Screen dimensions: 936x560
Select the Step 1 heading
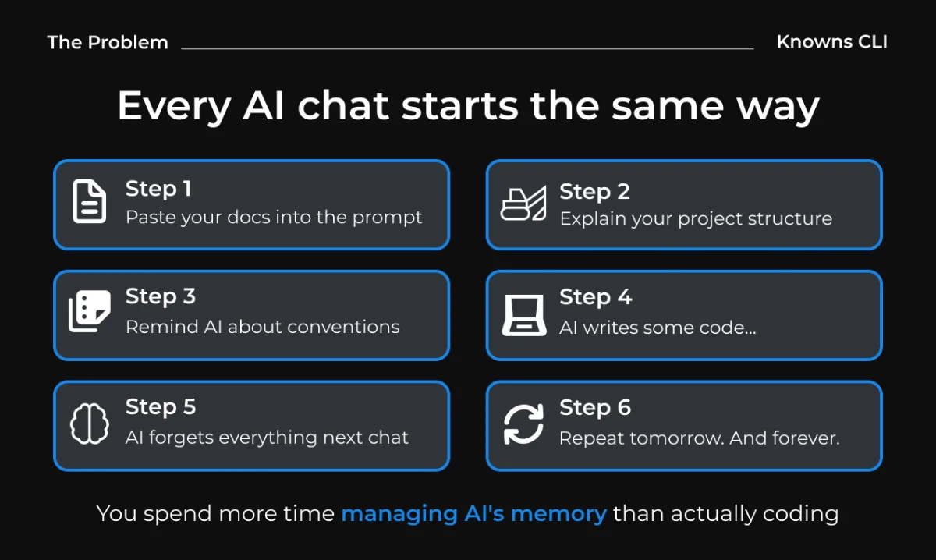pyautogui.click(x=158, y=189)
